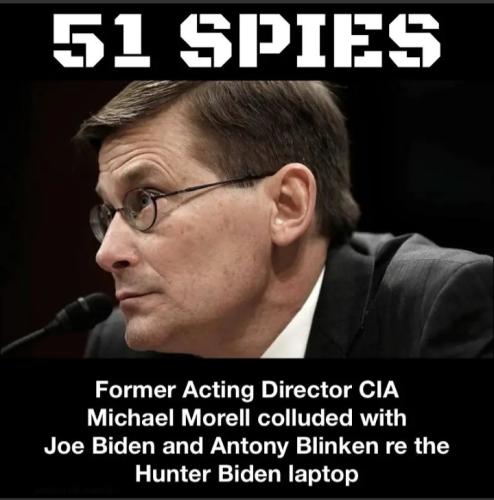The height and width of the screenshot is (500, 494).
Task: Click the man's forehead in the photo
Action: tap(147, 157)
